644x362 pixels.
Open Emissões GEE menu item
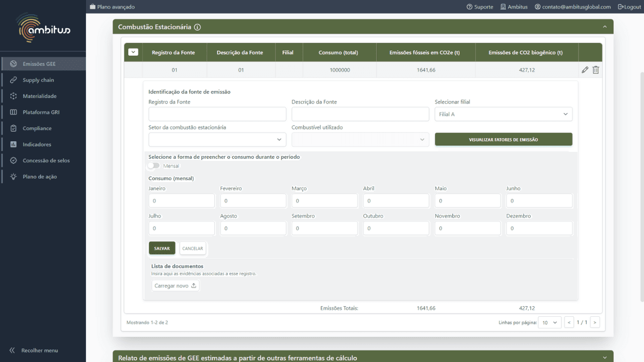pos(43,64)
